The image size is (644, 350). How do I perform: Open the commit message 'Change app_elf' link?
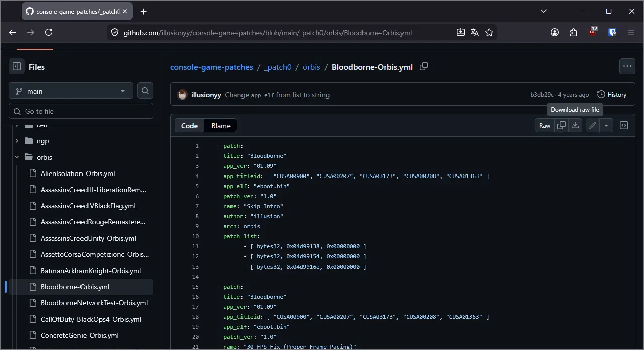pyautogui.click(x=277, y=95)
